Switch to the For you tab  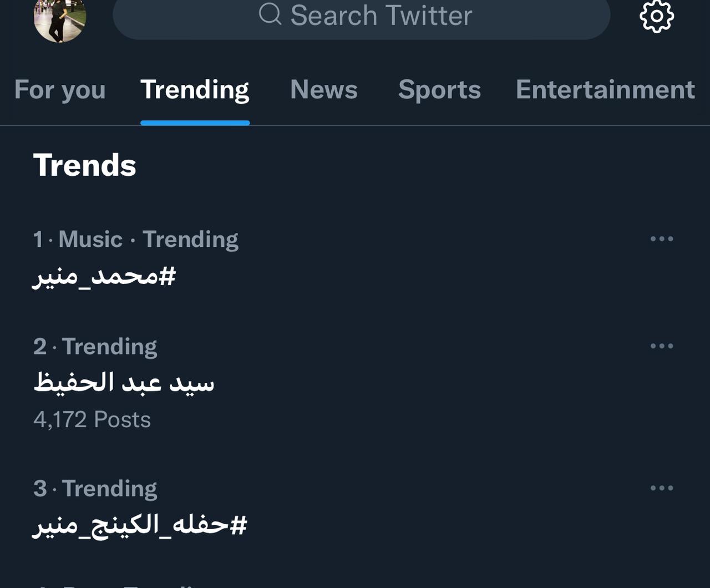(60, 90)
